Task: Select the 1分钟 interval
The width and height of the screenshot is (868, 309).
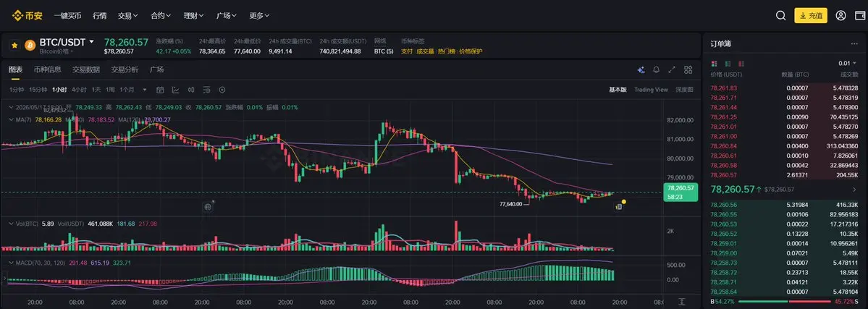Action: [17, 90]
